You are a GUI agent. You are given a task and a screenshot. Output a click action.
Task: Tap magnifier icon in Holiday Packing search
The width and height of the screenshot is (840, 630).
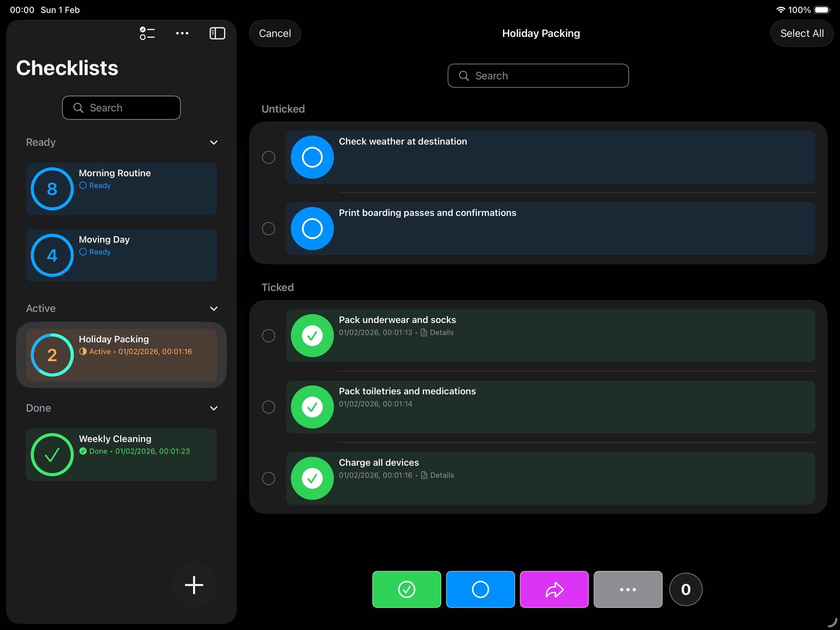tap(464, 76)
